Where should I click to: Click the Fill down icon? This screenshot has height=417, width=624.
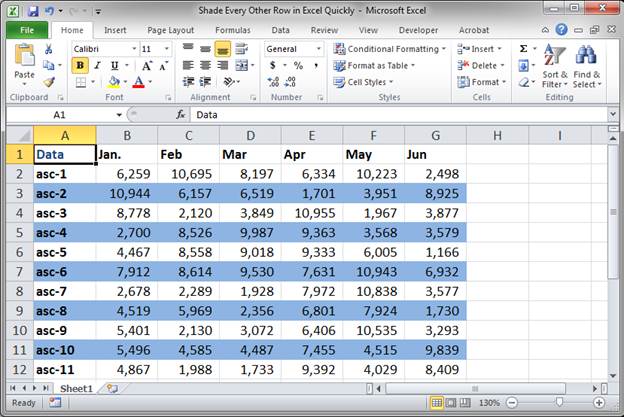click(524, 65)
